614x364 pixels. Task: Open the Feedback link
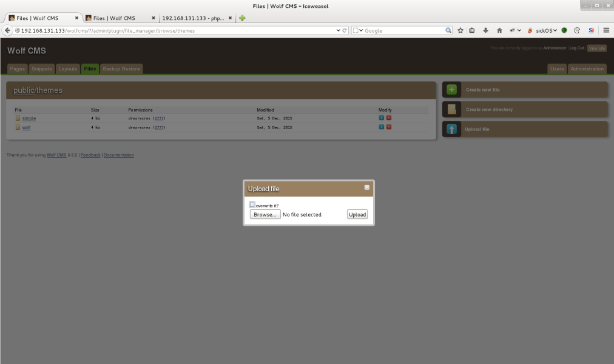point(90,155)
